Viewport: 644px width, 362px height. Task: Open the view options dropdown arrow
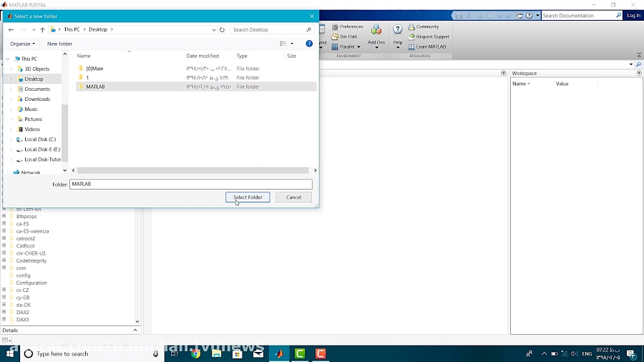pos(292,44)
